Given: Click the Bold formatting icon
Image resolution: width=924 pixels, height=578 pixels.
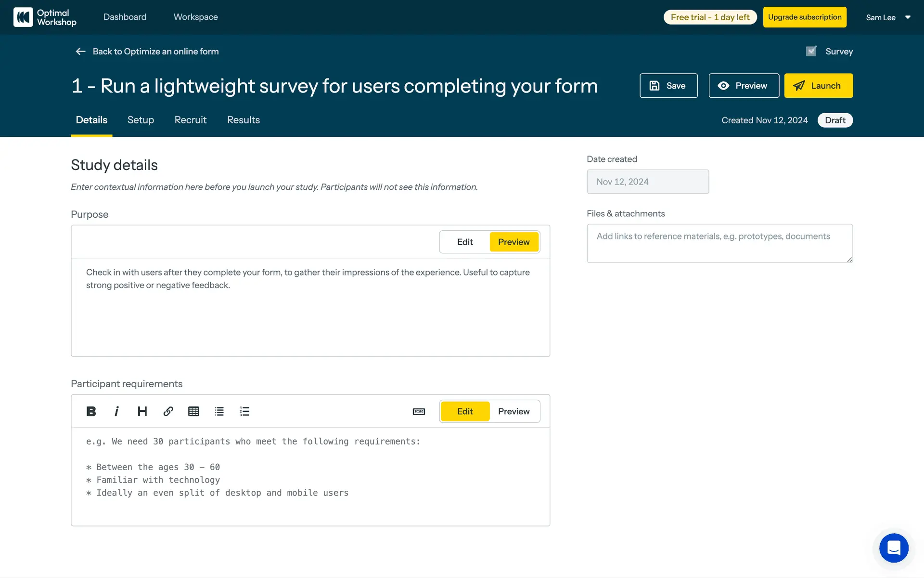Looking at the screenshot, I should click(91, 411).
